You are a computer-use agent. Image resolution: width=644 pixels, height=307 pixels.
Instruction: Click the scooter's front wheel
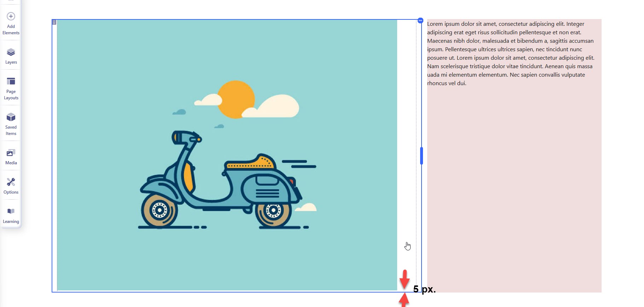click(159, 211)
